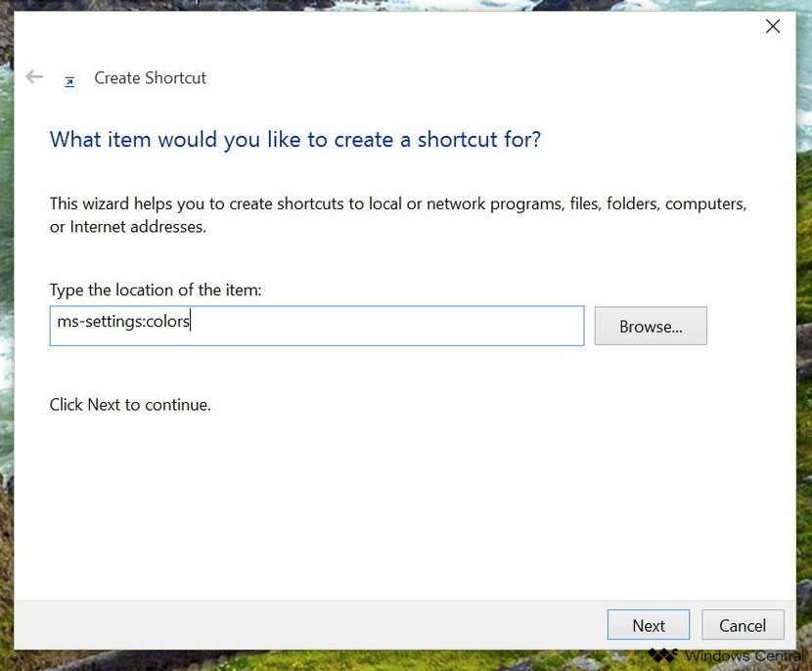Click the "What item would you like" heading
This screenshot has width=812, height=671.
(294, 140)
